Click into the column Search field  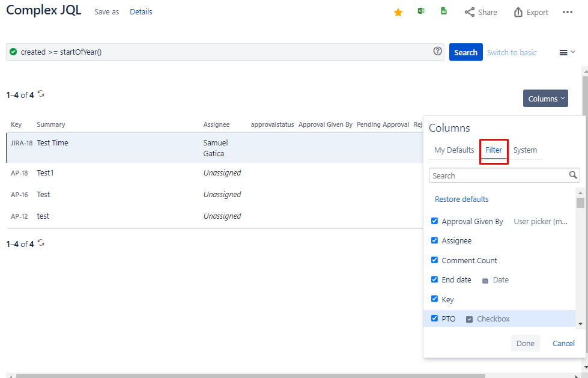point(499,175)
